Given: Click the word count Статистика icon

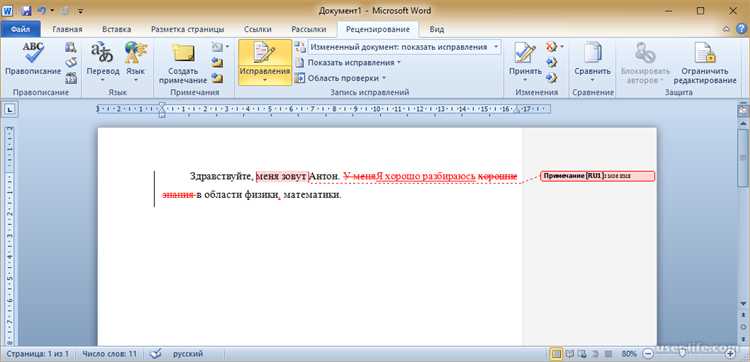Looking at the screenshot, I should pos(71,78).
